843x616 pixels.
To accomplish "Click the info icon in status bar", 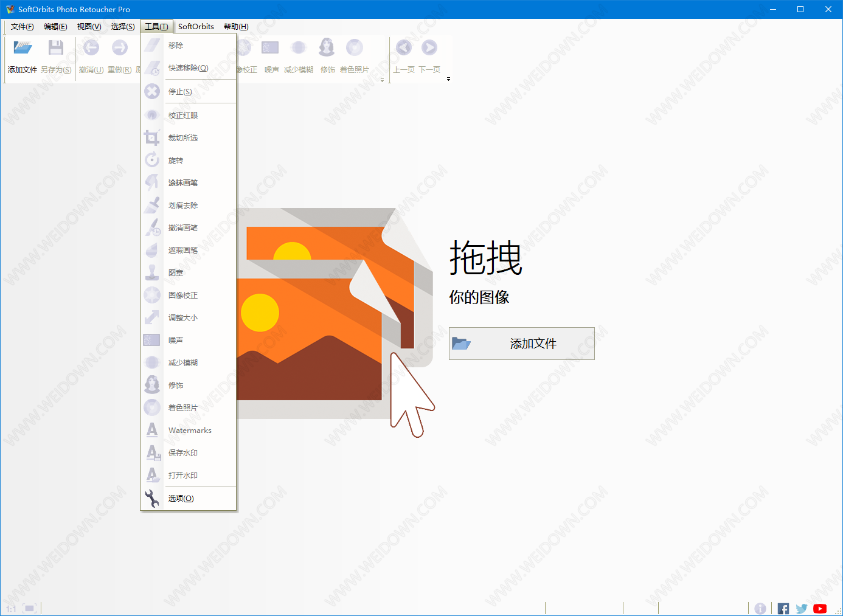I will click(760, 609).
